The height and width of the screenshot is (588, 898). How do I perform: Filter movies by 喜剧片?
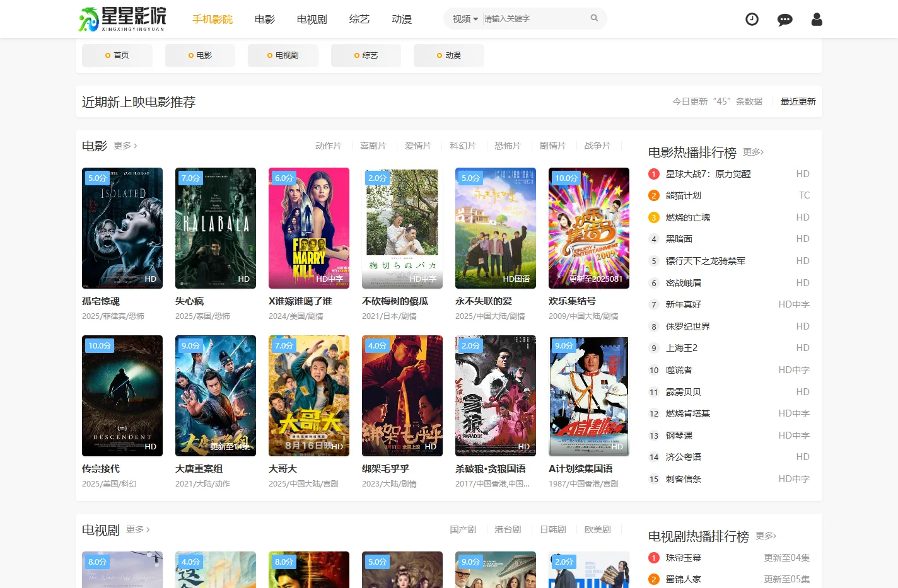click(373, 146)
